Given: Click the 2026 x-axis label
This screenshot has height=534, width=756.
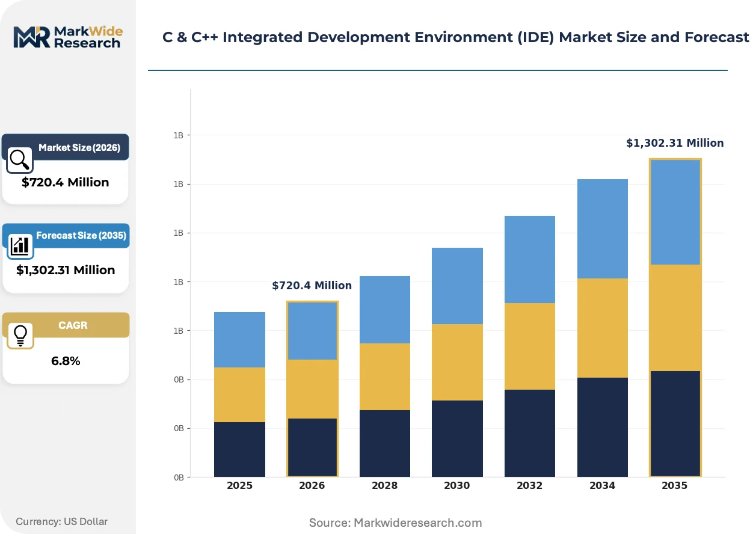Looking at the screenshot, I should coord(312,486).
